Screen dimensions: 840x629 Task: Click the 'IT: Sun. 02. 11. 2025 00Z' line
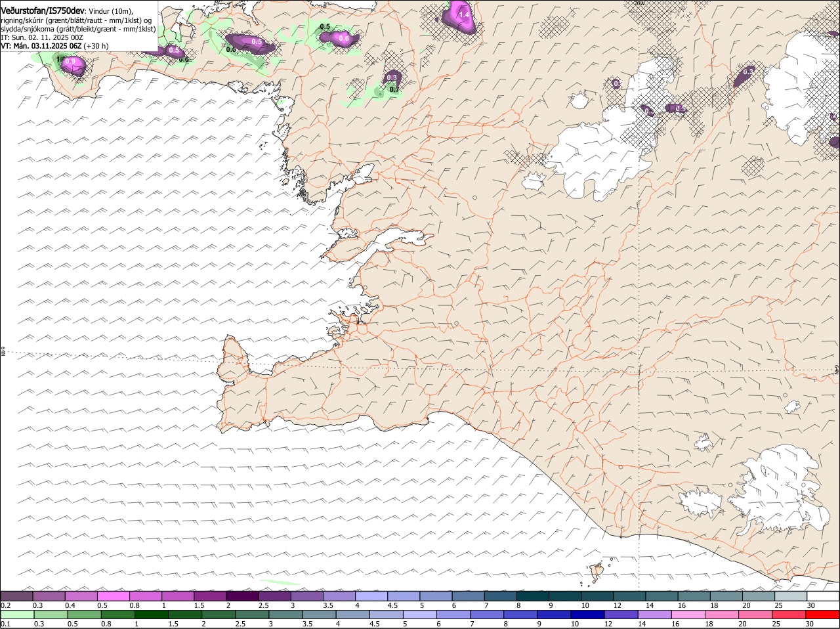[41, 37]
